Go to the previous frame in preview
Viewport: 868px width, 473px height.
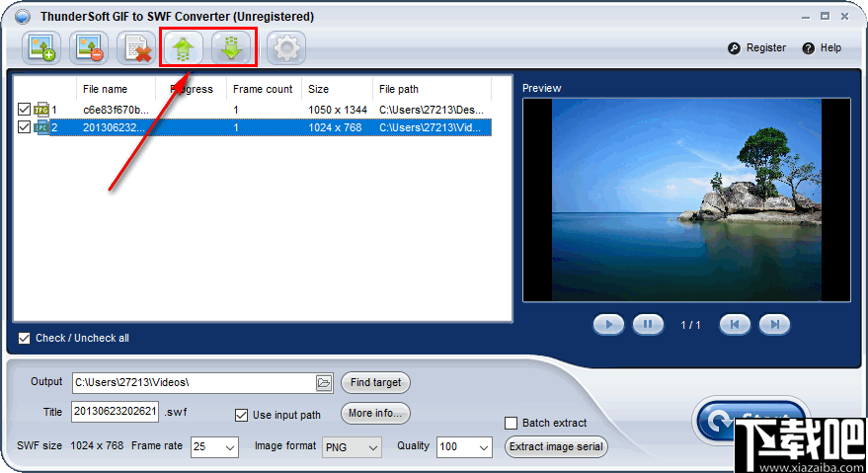[735, 325]
